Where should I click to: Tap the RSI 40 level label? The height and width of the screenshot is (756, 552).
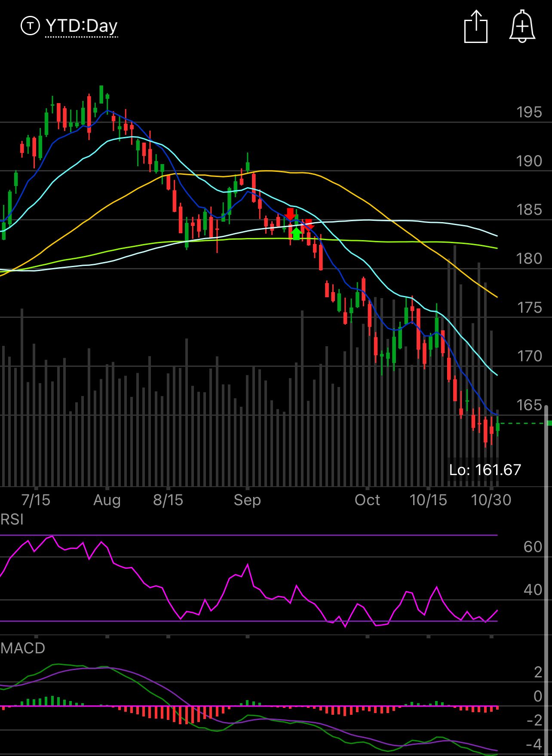(533, 590)
